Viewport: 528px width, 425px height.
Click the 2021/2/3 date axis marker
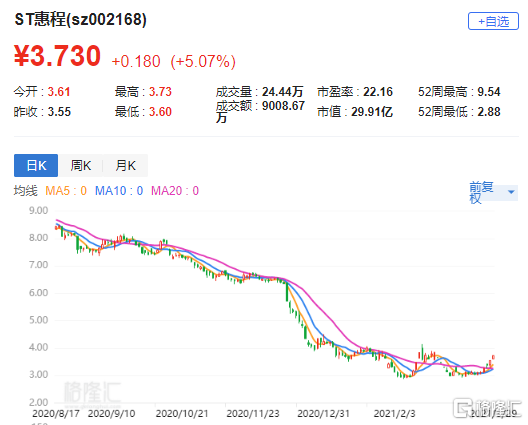point(394,414)
